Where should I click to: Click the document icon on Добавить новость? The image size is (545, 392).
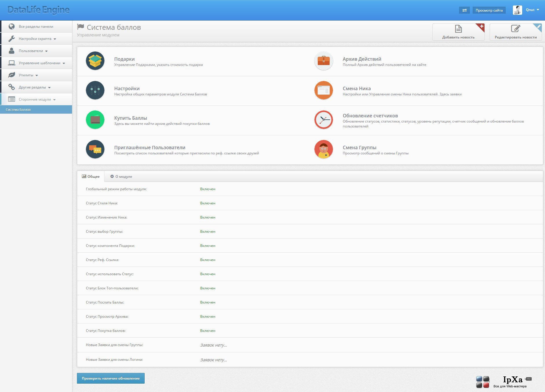459,29
